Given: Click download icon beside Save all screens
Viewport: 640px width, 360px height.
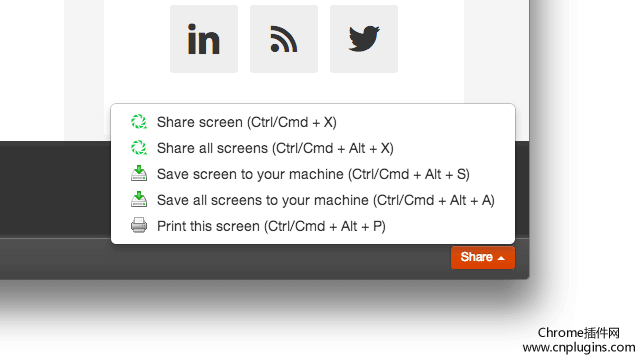Looking at the screenshot, I should coord(139,200).
